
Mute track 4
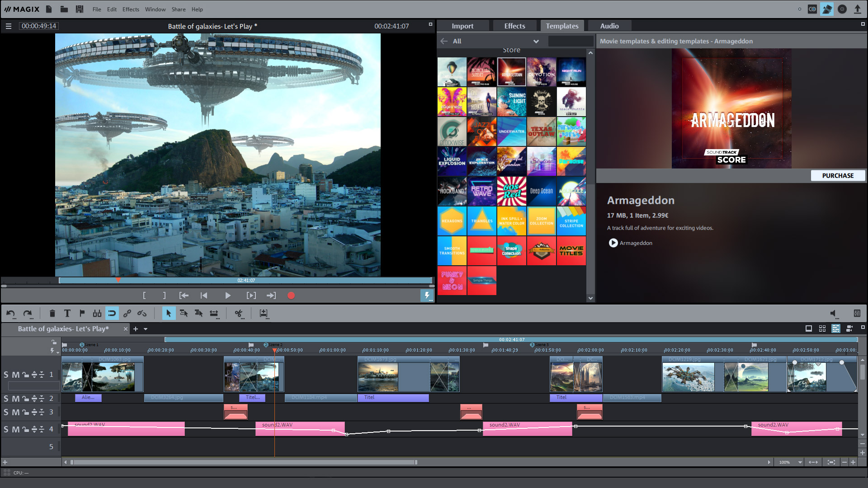(x=14, y=429)
